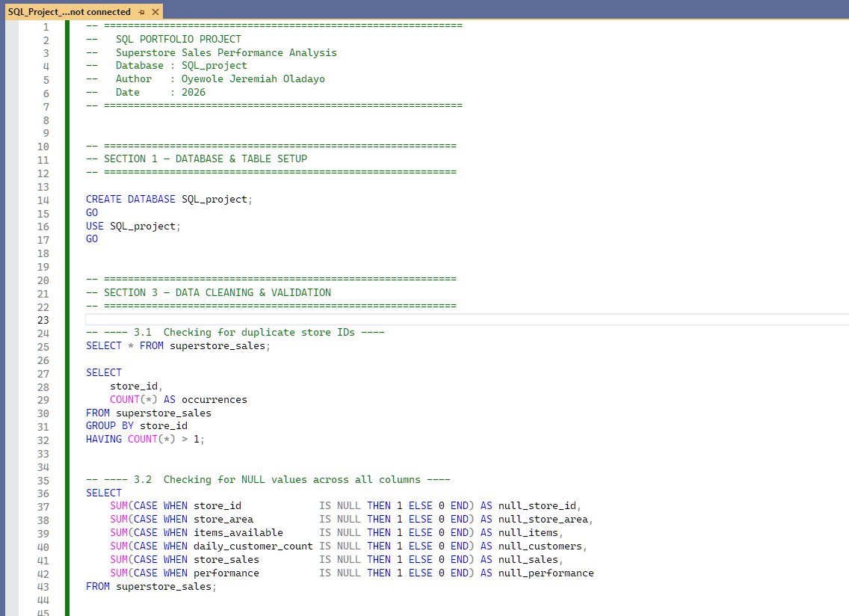Click "3.2 Checking for NULL values across all columns" comment

pyautogui.click(x=277, y=479)
